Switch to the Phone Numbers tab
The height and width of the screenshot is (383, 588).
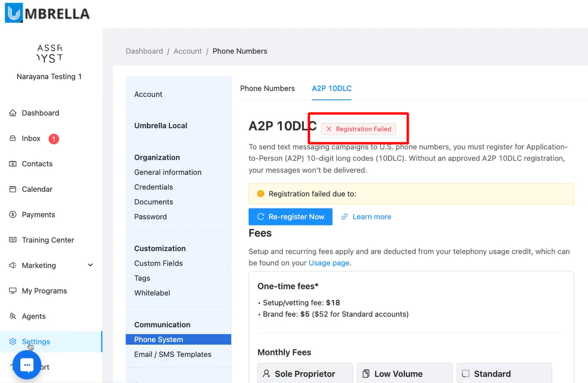267,88
